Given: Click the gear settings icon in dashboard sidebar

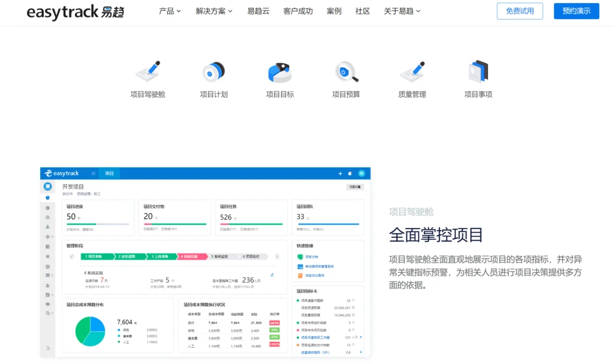Looking at the screenshot, I should [48, 218].
